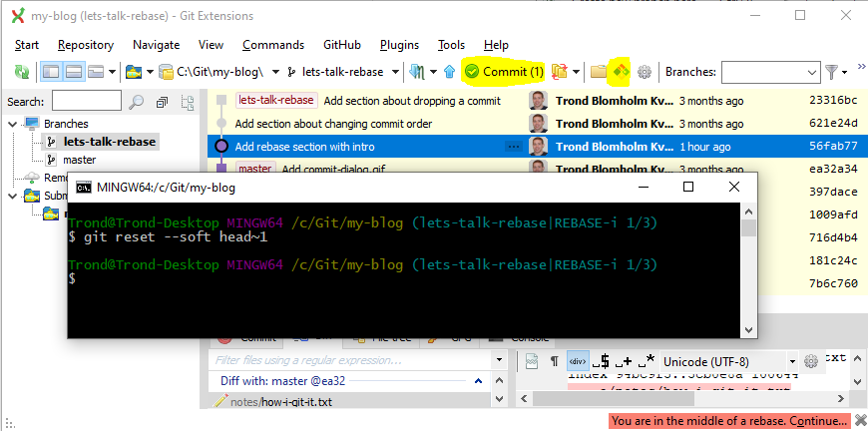Click the diff scrollbar right arrow
This screenshot has height=431, width=868.
(x=841, y=398)
